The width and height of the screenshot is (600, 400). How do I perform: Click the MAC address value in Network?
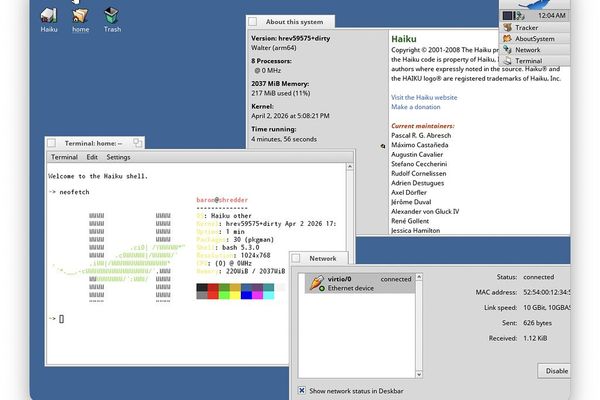pos(547,292)
